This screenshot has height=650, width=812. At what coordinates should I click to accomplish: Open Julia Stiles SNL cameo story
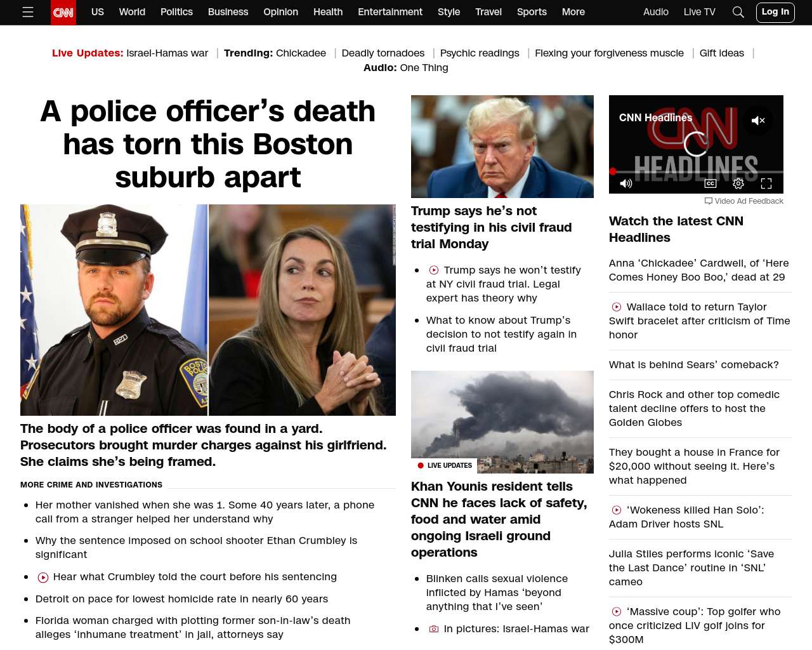click(x=691, y=568)
